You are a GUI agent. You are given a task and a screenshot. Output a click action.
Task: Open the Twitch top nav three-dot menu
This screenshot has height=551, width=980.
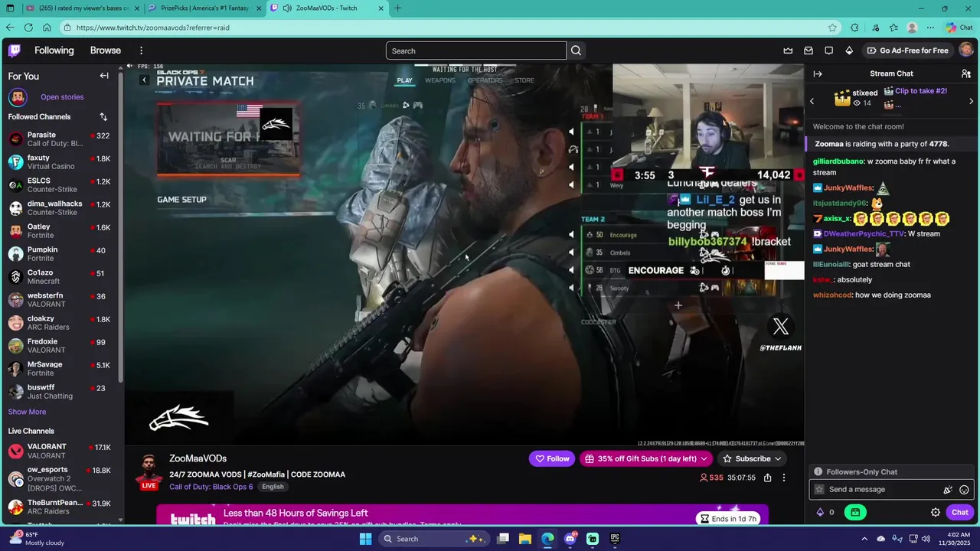click(x=141, y=51)
